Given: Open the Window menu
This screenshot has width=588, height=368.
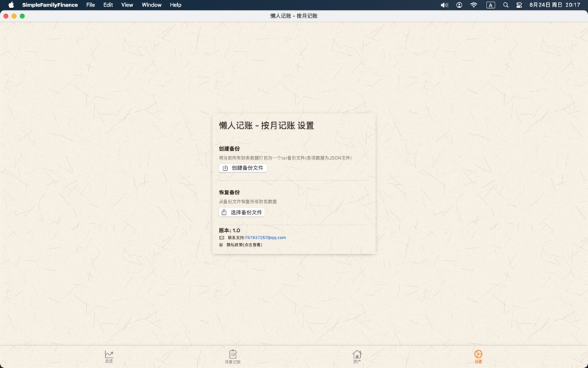Looking at the screenshot, I should click(151, 5).
